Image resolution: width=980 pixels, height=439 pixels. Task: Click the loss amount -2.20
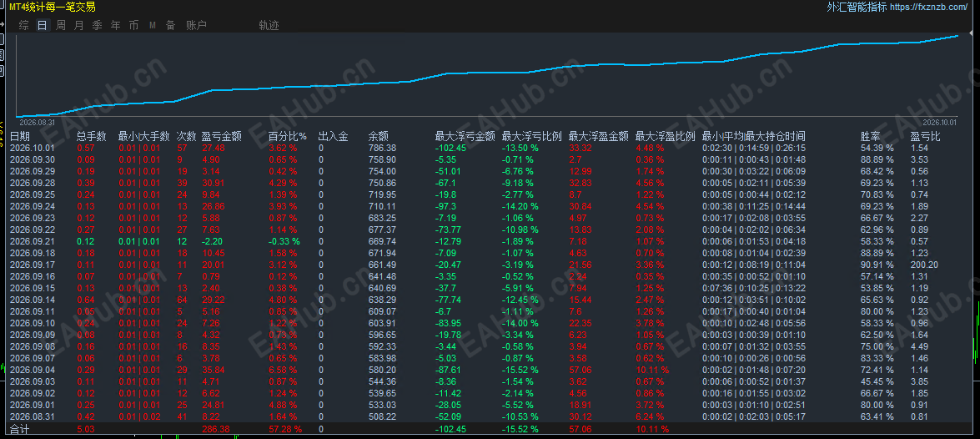213,241
